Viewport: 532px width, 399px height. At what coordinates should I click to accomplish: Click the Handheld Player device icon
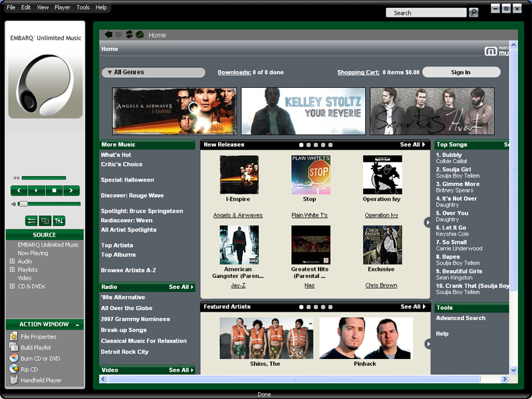pos(13,380)
